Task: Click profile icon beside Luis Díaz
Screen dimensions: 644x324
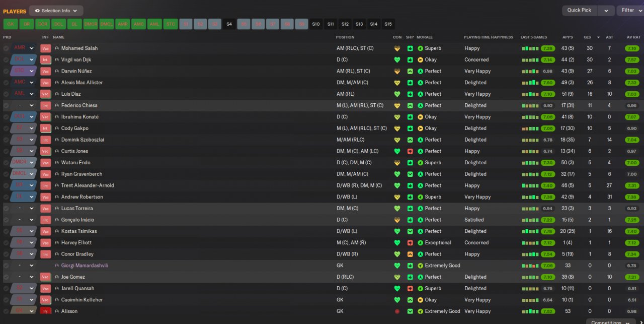Action: 57,94
